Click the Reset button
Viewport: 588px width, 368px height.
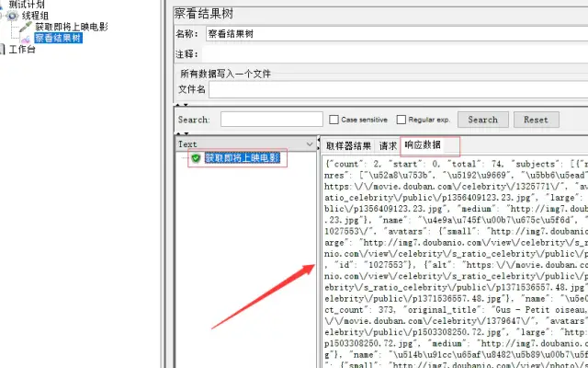[537, 120]
